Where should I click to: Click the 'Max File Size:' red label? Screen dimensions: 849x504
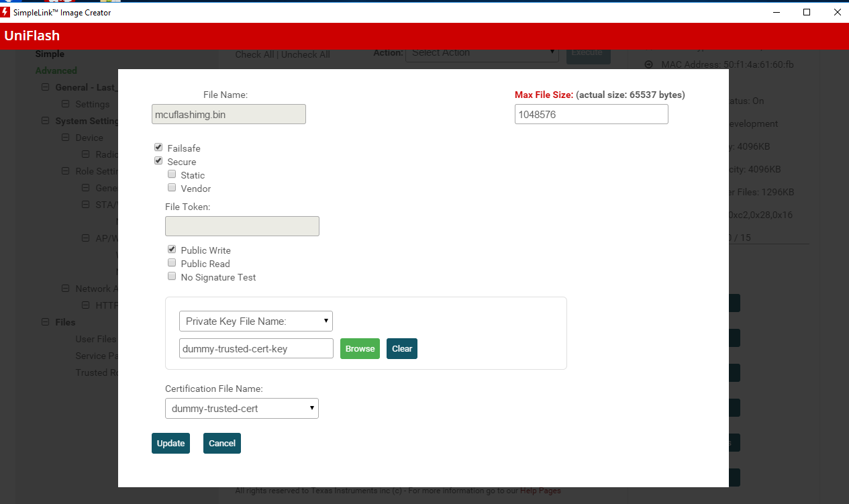click(544, 95)
